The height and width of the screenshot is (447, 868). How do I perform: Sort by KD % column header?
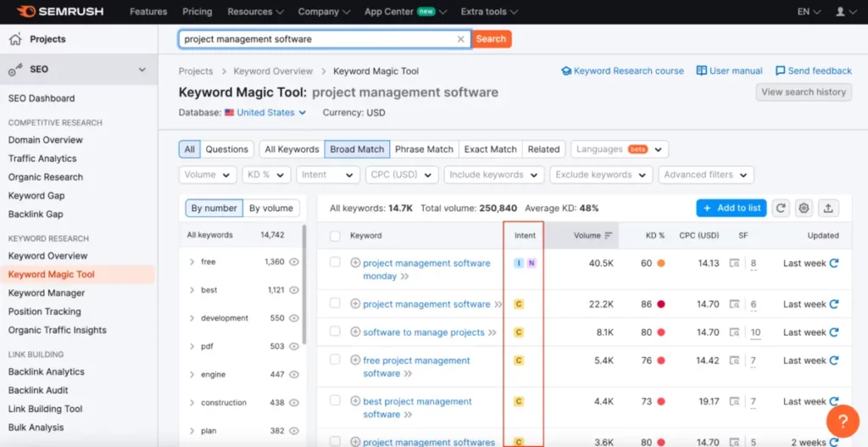click(655, 236)
